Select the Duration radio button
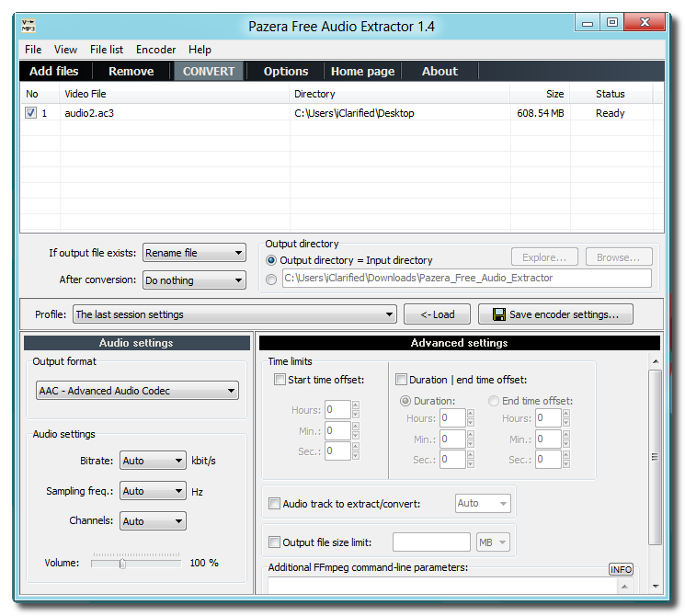Image resolution: width=685 pixels, height=616 pixels. pos(405,401)
